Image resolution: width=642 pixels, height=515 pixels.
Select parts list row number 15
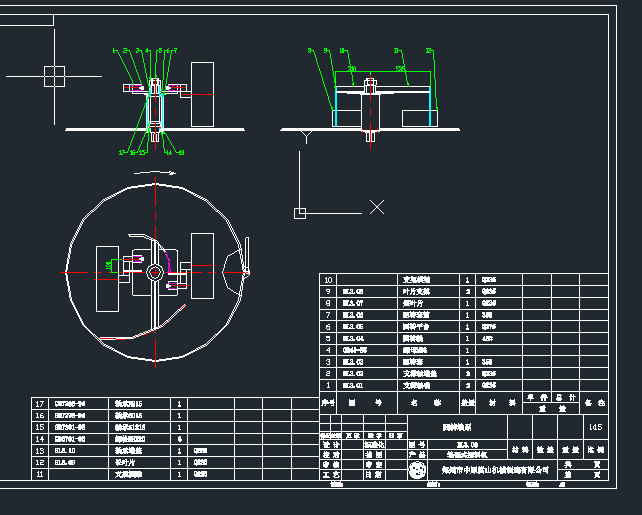(x=175, y=427)
